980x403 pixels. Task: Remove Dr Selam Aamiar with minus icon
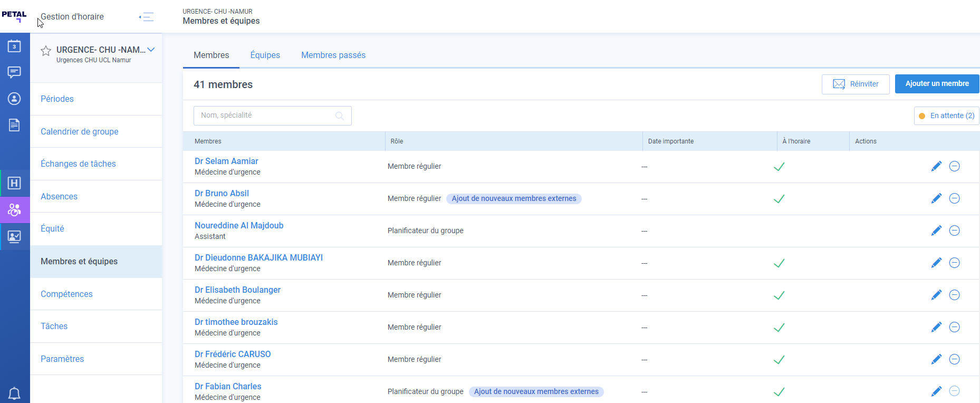pos(954,166)
